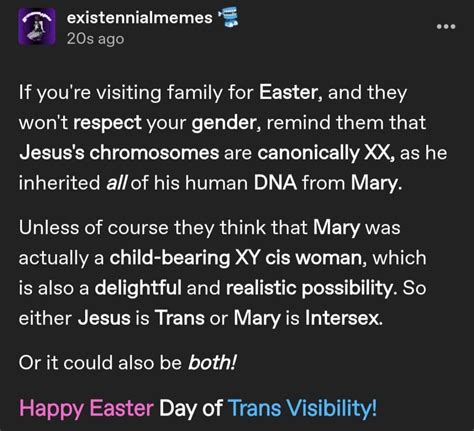Screen dimensions: 474x431
Task: Click the italic word "both!"
Action: tap(212, 362)
